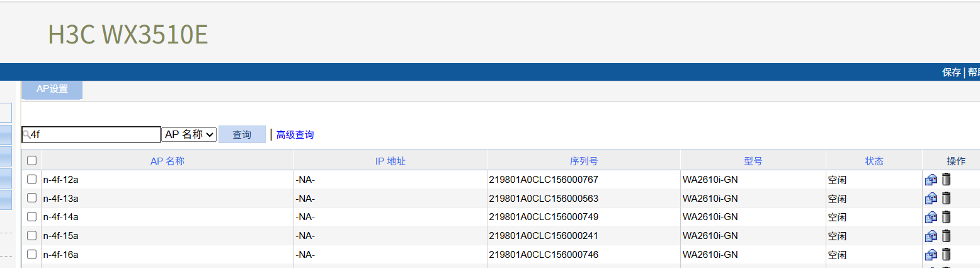This screenshot has width=980, height=268.
Task: Click the -NA- IP address in row n-4f-12a
Action: point(305,180)
